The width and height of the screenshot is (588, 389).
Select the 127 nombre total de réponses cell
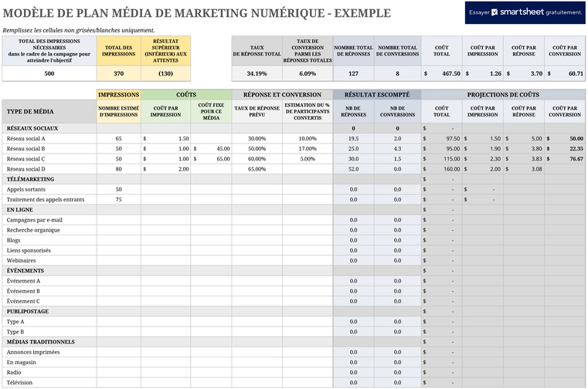[353, 73]
